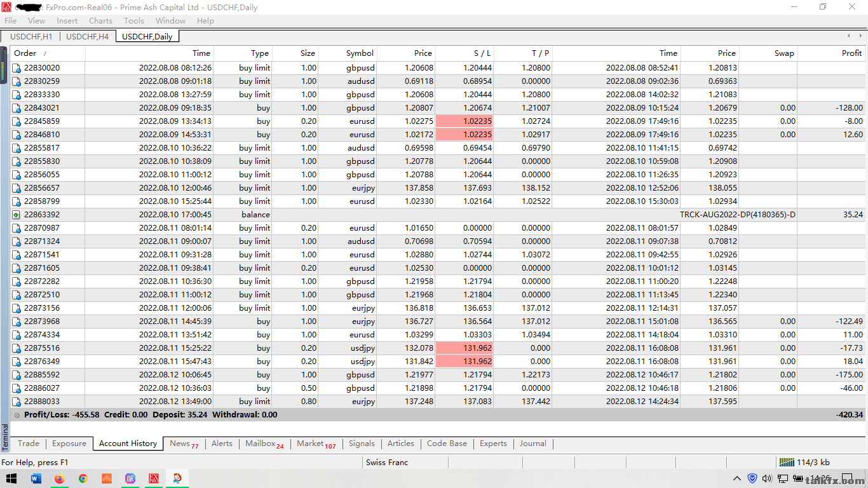Open the Alerts tab
Screen dimensions: 868x488
222,444
